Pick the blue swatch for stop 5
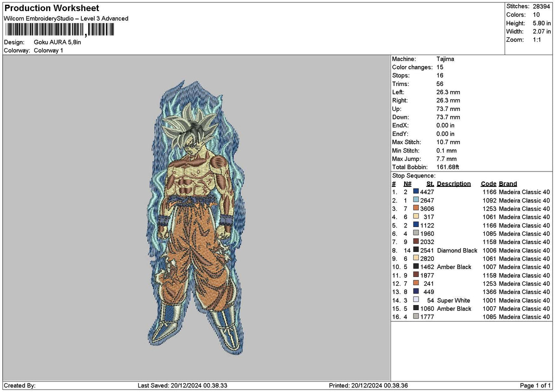 click(x=416, y=225)
